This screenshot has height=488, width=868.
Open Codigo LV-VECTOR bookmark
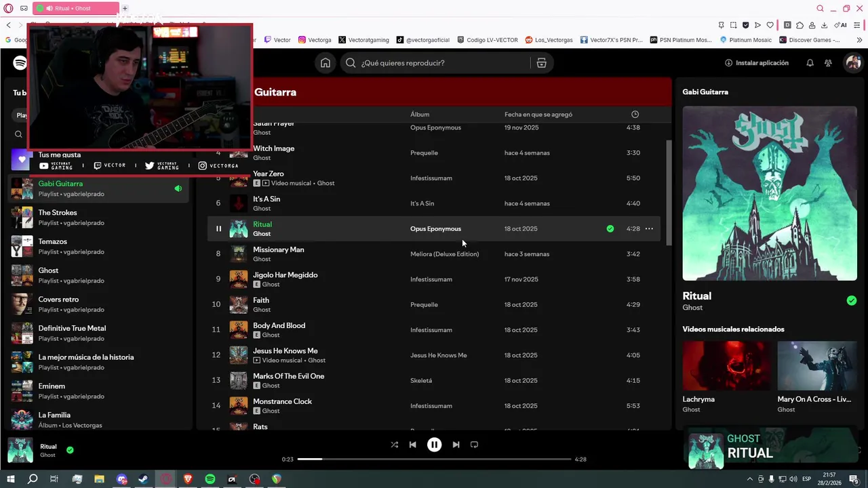coord(488,40)
